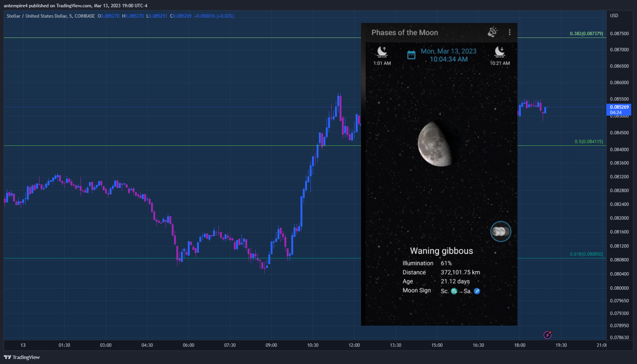Viewport: 637px width, 364px height.
Task: Click the 0.618(0.080850) Fibonacci level label
Action: click(586, 254)
